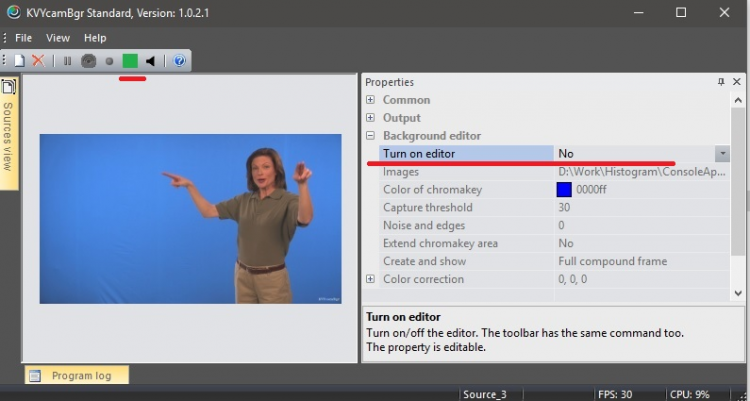This screenshot has width=750, height=401.
Task: Click the camera snapshot toolbar icon
Action: 88,61
